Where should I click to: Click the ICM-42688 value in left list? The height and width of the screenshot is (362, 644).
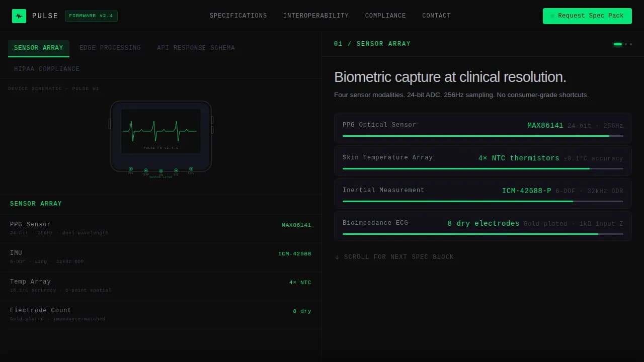click(x=295, y=254)
